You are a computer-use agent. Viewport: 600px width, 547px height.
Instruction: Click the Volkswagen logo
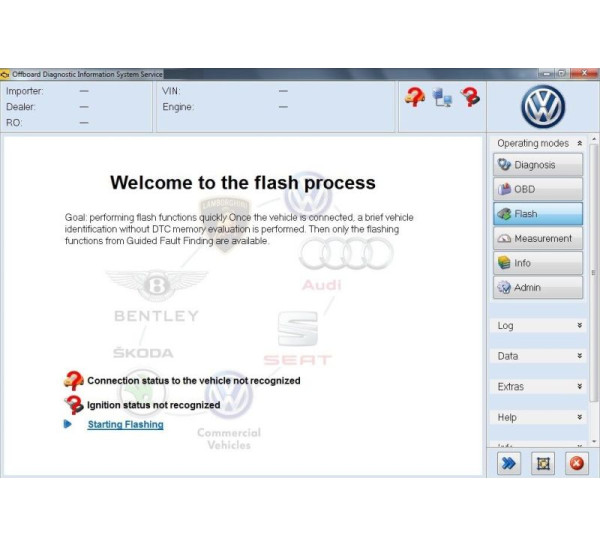point(543,107)
